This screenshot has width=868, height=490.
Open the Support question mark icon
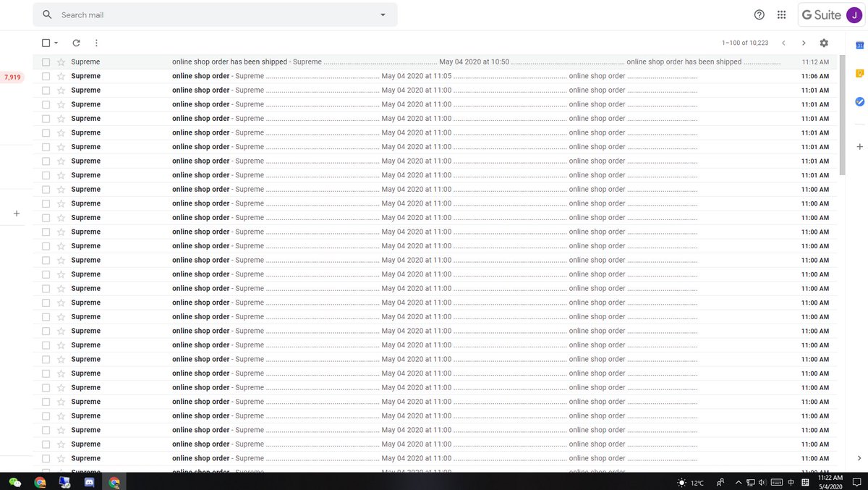[759, 14]
